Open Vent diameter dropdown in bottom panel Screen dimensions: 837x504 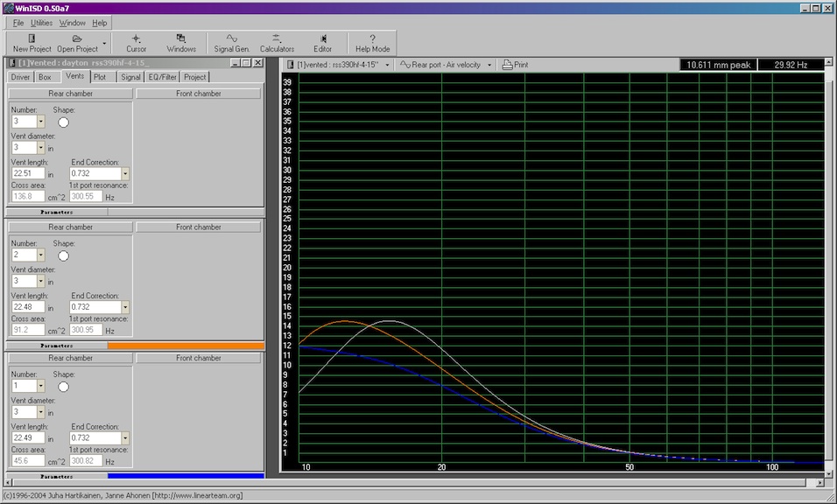click(x=40, y=412)
